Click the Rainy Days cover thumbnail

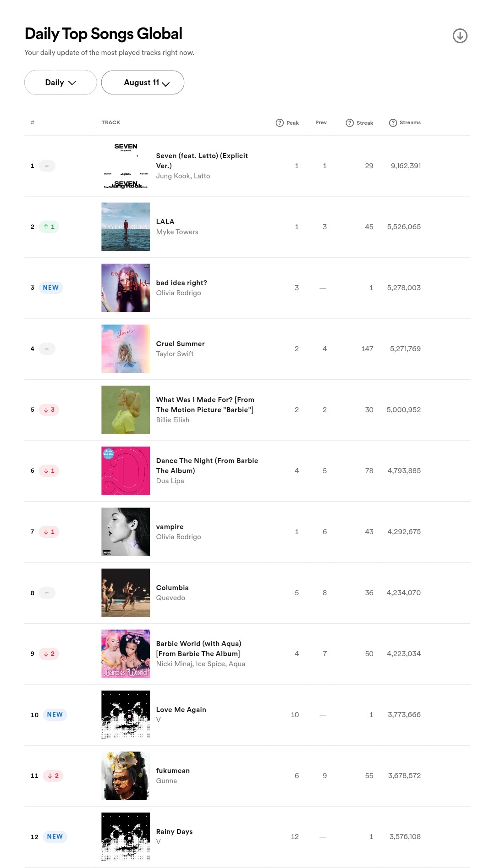click(x=126, y=837)
